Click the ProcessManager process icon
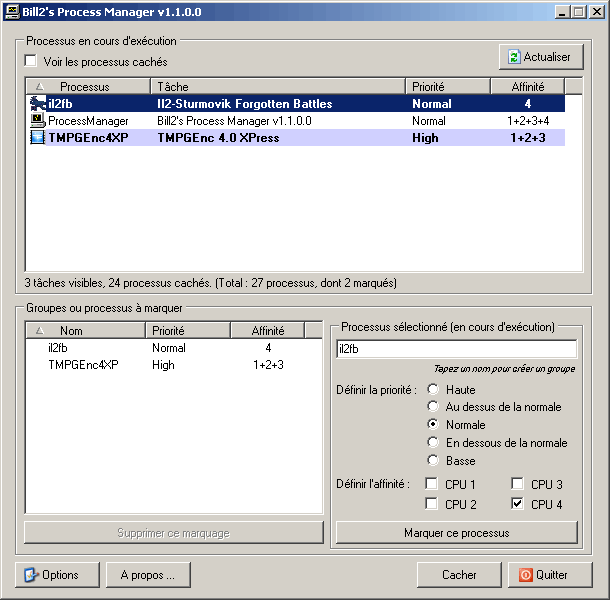This screenshot has height=600, width=610. coord(38,121)
